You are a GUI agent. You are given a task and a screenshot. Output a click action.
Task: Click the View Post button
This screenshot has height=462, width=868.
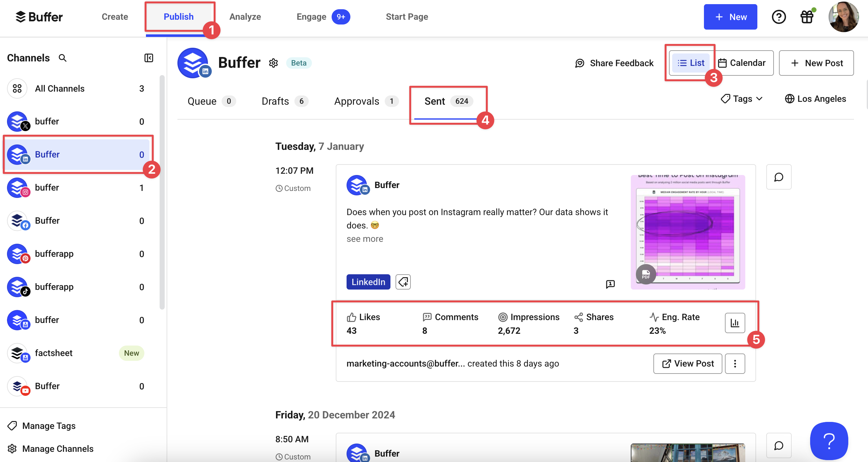[x=687, y=364]
